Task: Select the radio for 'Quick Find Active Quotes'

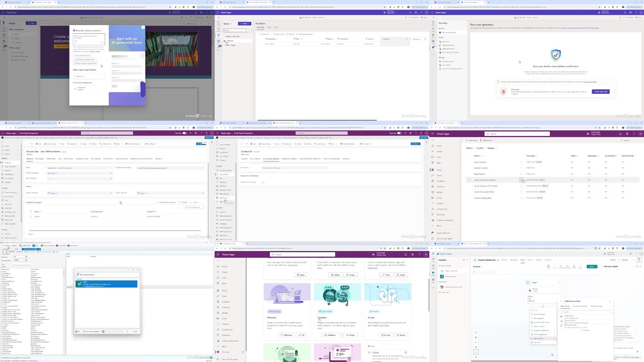Action: [x=469, y=180]
